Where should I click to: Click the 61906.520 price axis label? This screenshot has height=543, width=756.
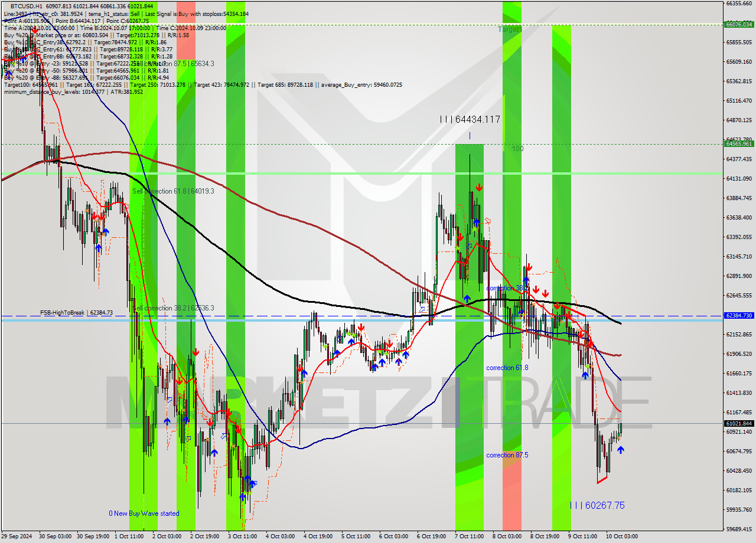pos(739,354)
